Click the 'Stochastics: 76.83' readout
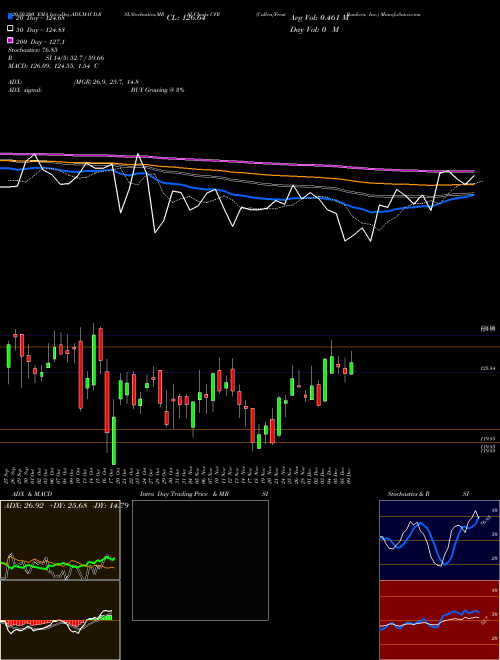 [32, 50]
